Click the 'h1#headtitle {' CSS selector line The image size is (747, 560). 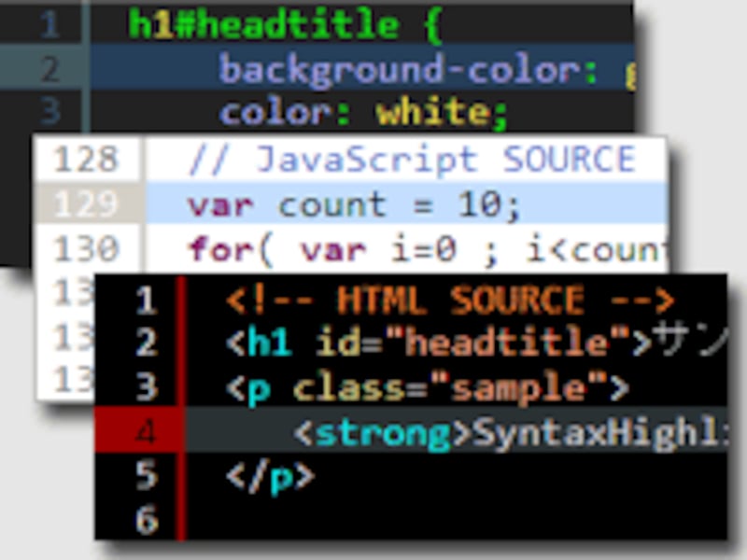click(286, 24)
